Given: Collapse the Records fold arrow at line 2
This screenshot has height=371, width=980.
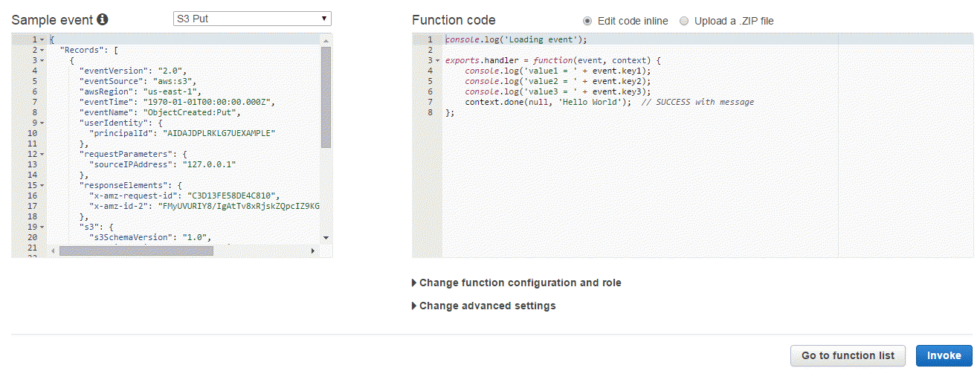Looking at the screenshot, I should (x=42, y=50).
